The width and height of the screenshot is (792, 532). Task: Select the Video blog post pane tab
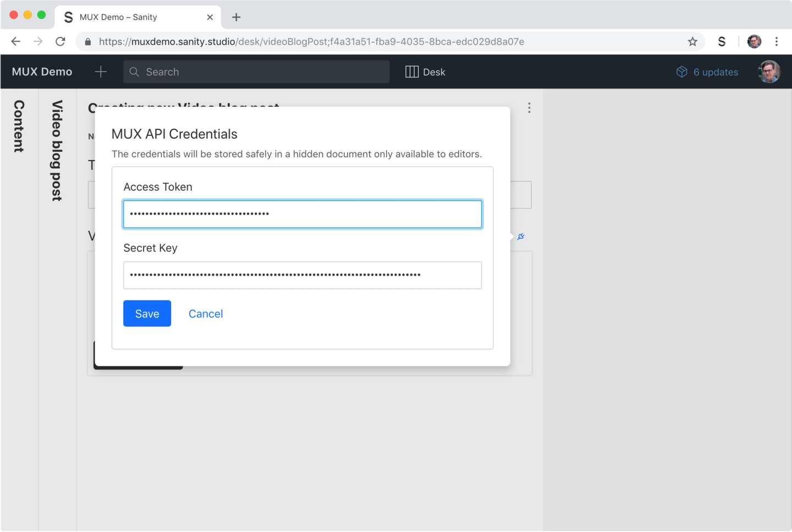57,149
